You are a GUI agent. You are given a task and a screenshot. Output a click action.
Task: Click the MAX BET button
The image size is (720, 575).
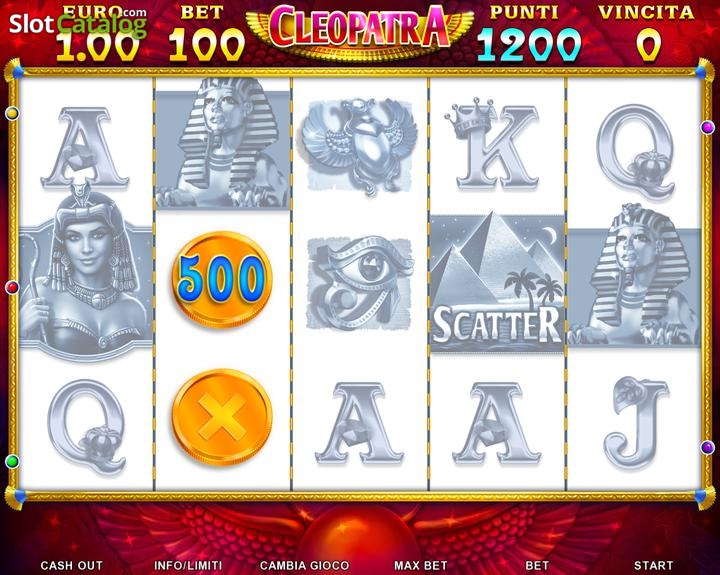(x=421, y=565)
